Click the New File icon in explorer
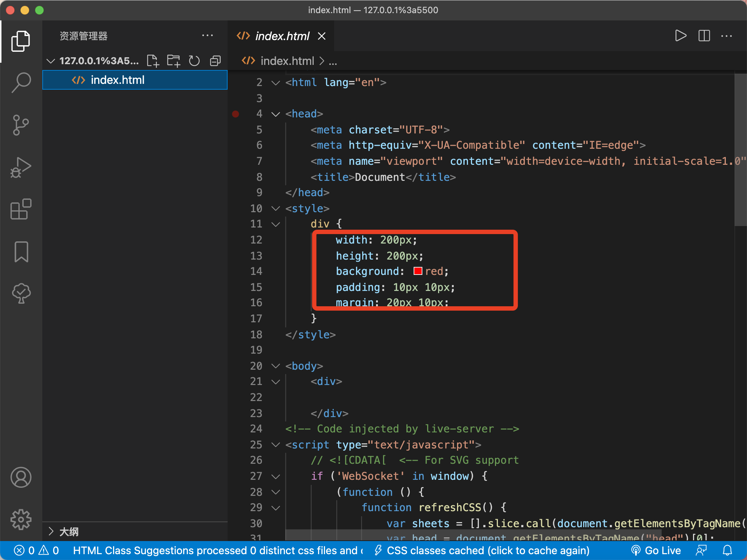 [x=153, y=61]
